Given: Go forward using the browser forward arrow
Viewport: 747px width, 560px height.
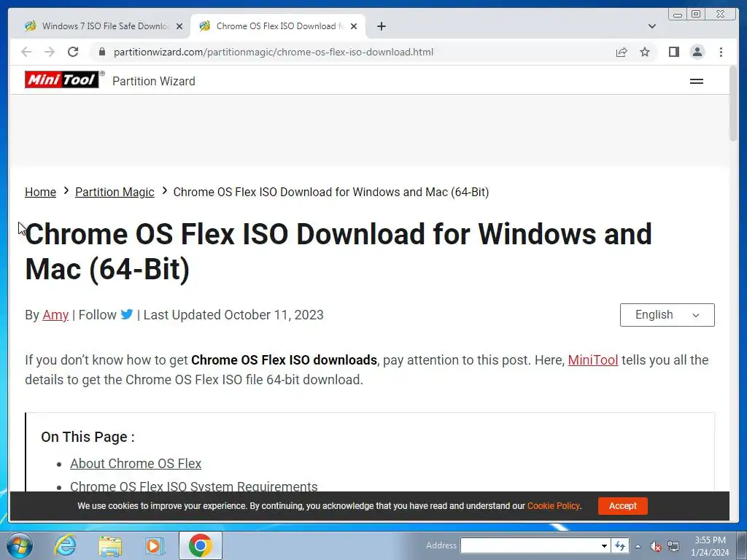Looking at the screenshot, I should 50,52.
